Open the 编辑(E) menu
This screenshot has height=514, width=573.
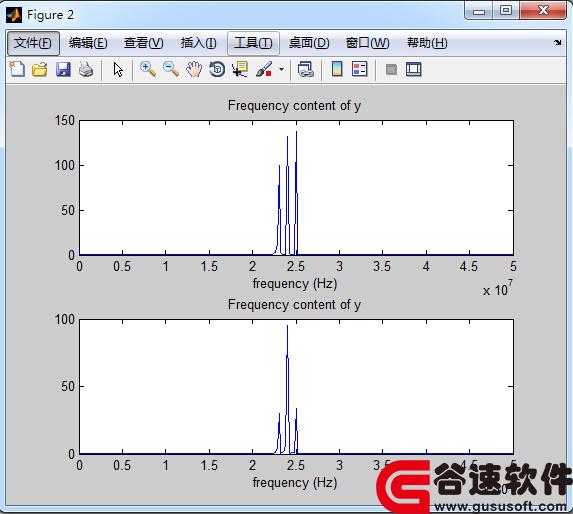[88, 43]
